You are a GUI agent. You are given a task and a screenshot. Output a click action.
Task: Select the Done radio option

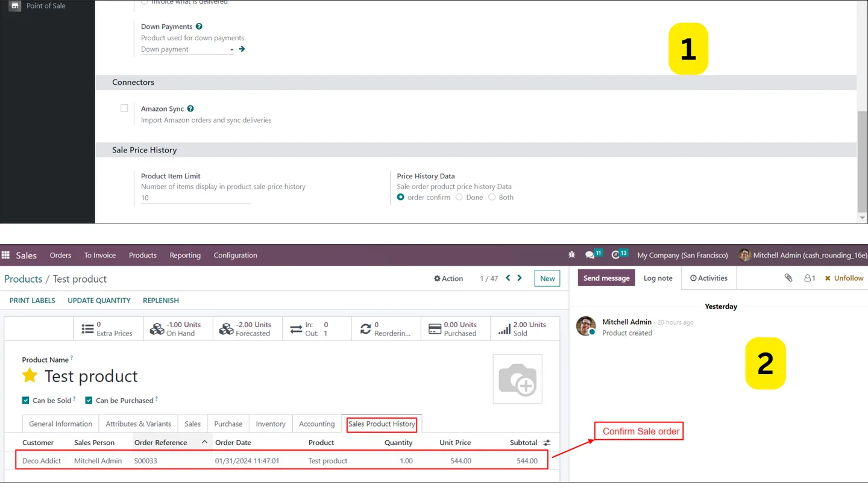coord(459,197)
